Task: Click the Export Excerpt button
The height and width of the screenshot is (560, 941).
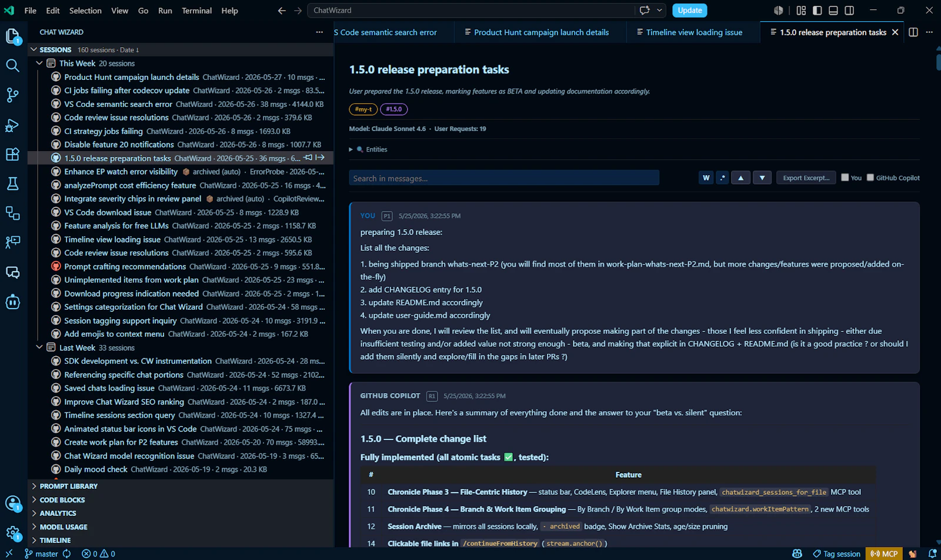Action: [x=806, y=178]
